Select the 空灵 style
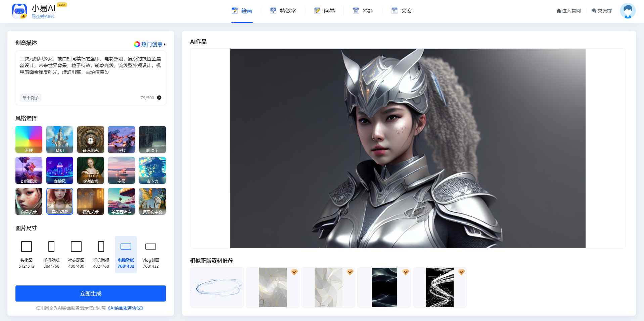 point(122,170)
